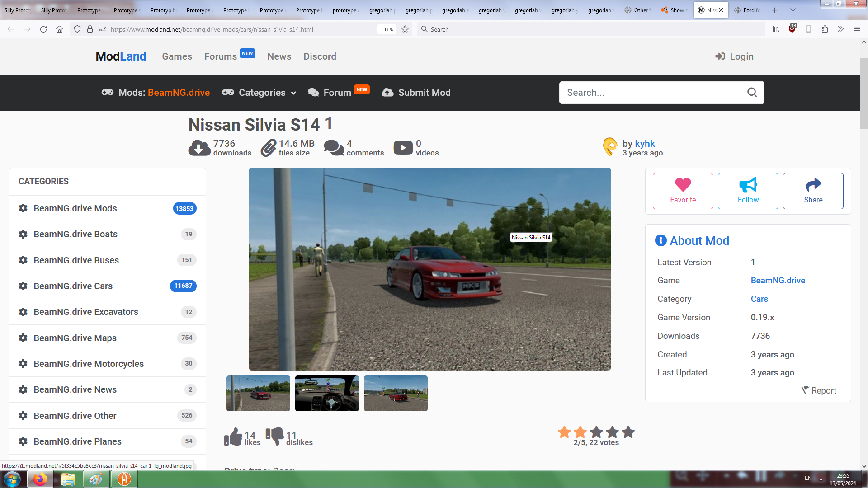868x488 pixels.
Task: Rate the mod with fifth star
Action: coord(628,432)
